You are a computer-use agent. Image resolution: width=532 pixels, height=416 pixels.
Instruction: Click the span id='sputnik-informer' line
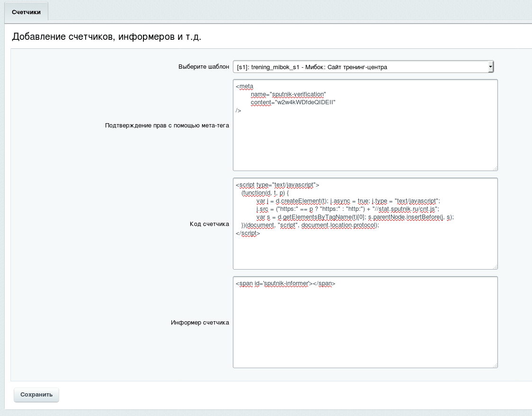click(x=285, y=283)
